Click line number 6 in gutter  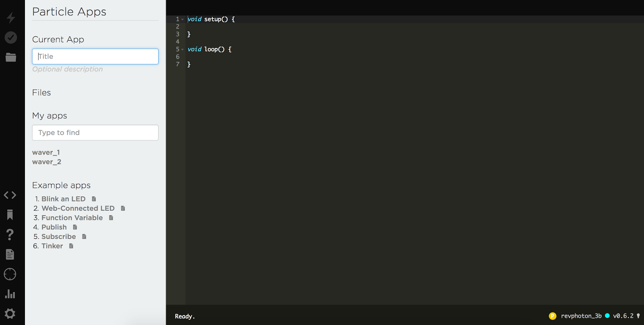178,57
